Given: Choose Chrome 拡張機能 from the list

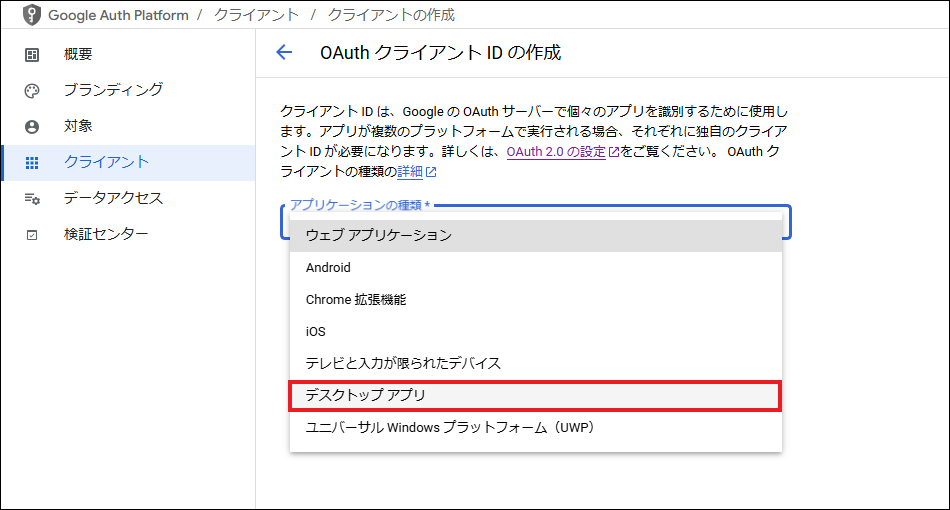Looking at the screenshot, I should point(356,299).
